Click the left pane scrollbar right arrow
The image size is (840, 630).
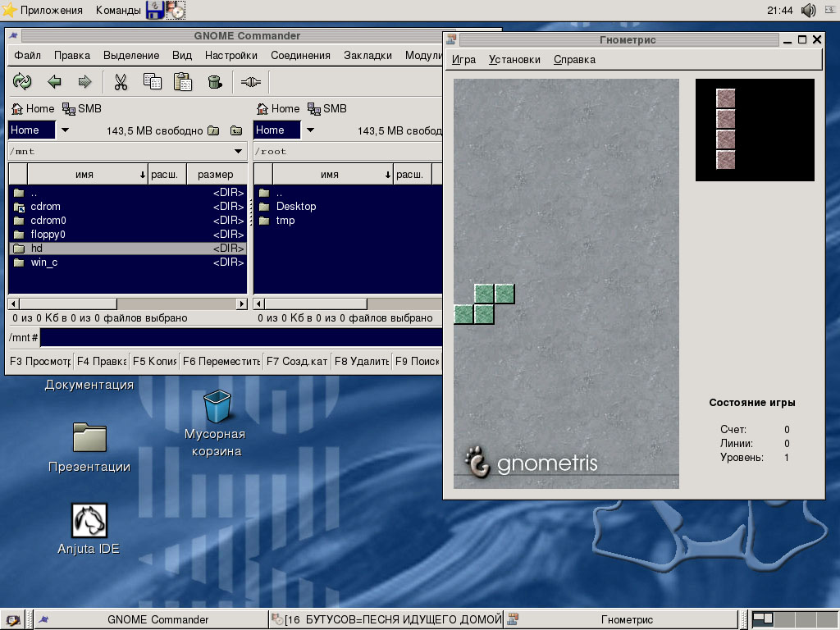tap(242, 304)
